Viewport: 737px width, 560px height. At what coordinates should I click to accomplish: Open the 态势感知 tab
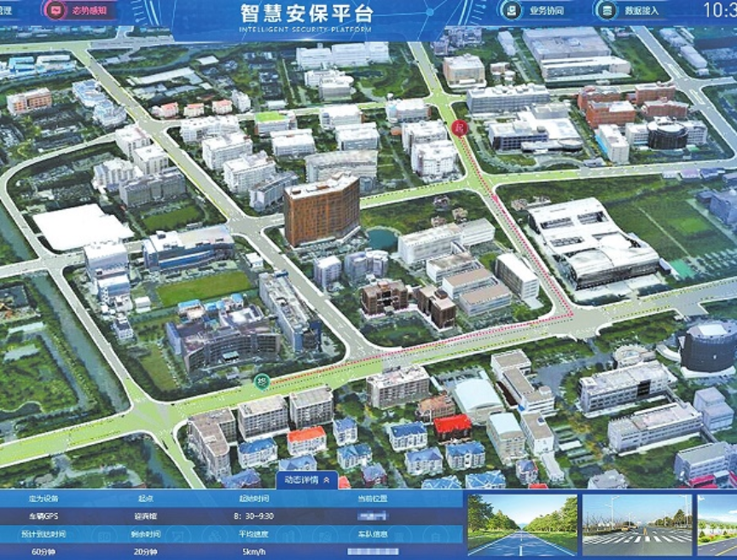[x=79, y=11]
